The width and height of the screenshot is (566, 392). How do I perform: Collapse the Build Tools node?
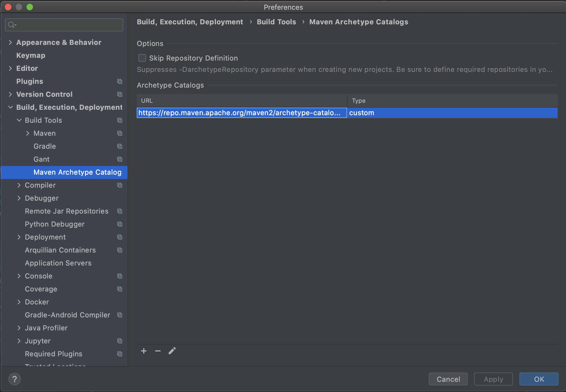pyautogui.click(x=19, y=120)
